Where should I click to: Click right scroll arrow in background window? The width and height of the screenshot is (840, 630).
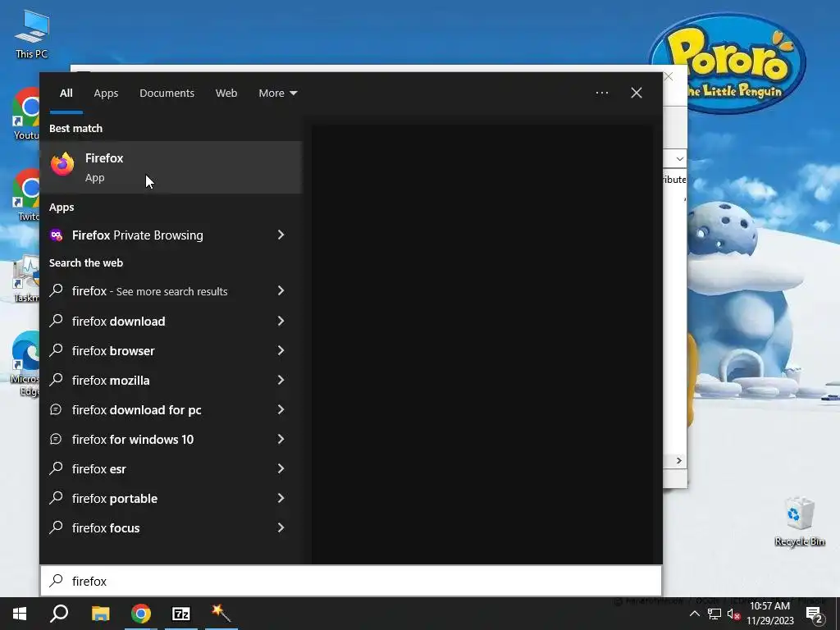pos(678,461)
